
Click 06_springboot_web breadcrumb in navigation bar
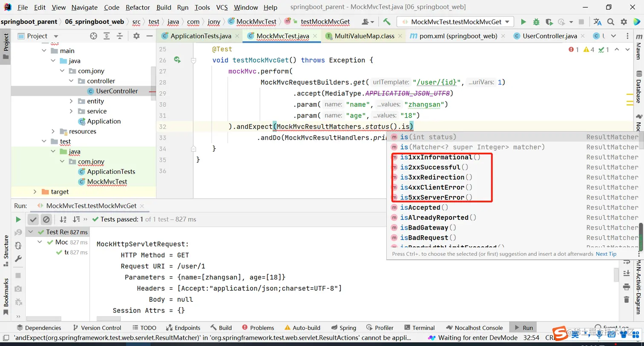coord(94,22)
